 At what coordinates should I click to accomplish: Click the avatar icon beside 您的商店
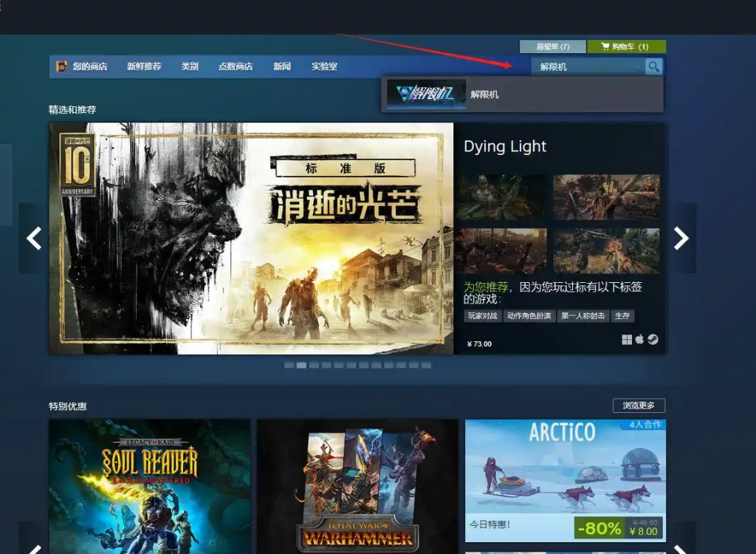pyautogui.click(x=62, y=66)
